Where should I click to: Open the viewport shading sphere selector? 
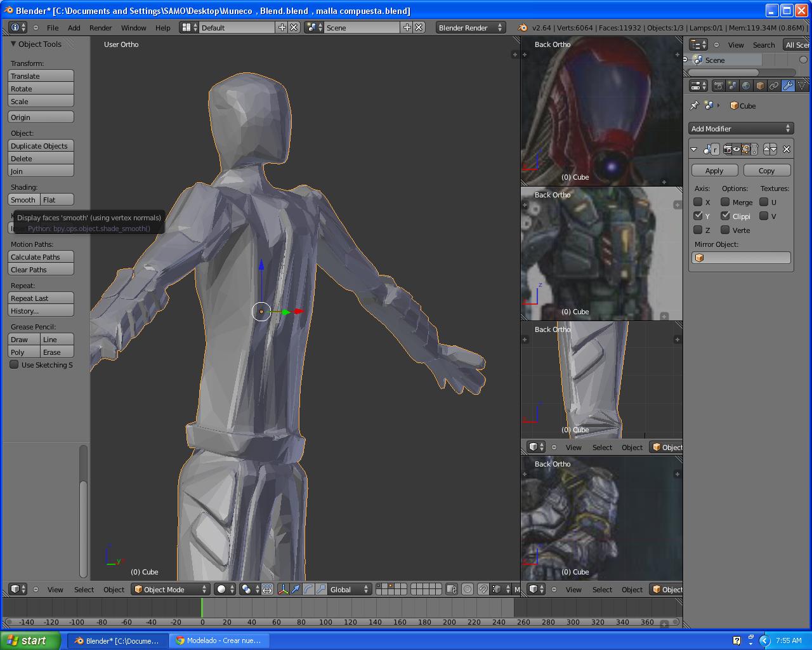click(225, 589)
